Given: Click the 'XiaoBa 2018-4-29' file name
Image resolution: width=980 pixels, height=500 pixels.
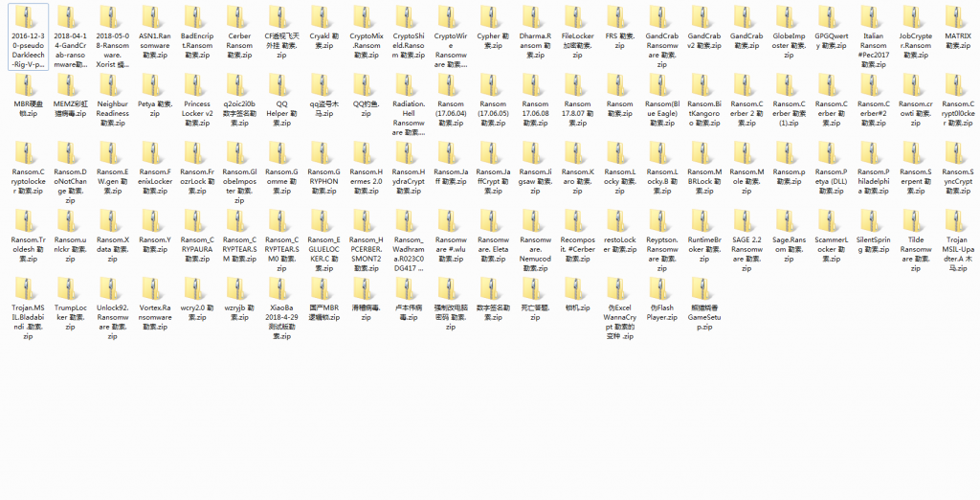Looking at the screenshot, I should (282, 322).
